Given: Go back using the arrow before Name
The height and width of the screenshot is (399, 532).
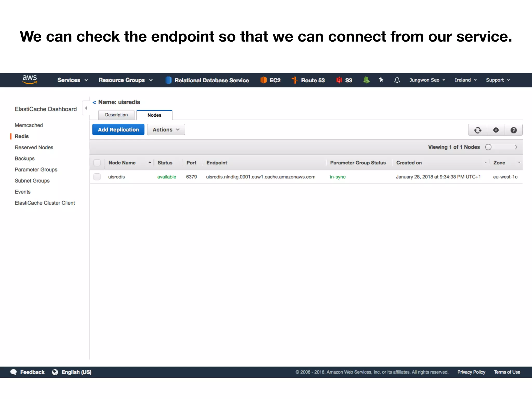Looking at the screenshot, I should coord(94,102).
